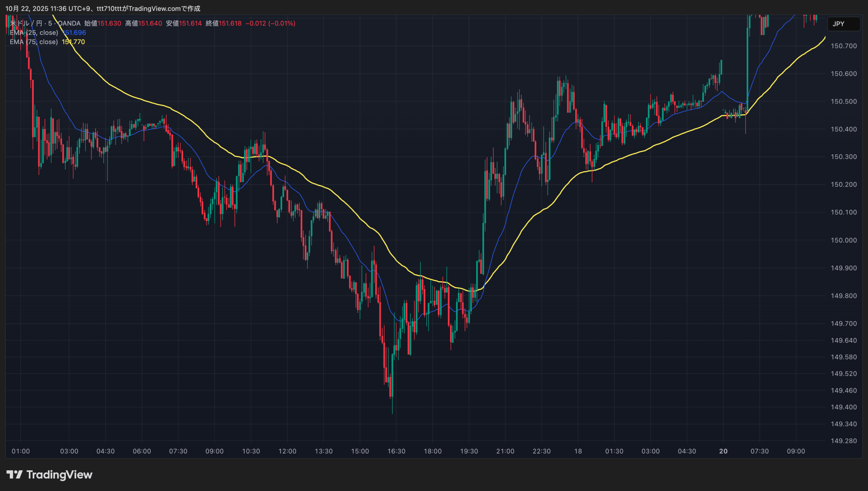The height and width of the screenshot is (491, 868).
Task: Click the 18 date marker on time axis
Action: (x=578, y=451)
